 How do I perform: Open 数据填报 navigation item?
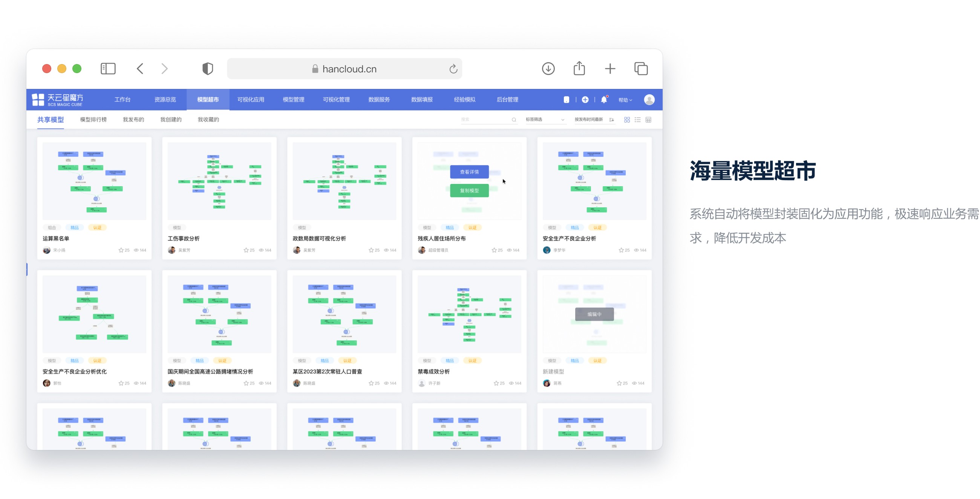422,99
